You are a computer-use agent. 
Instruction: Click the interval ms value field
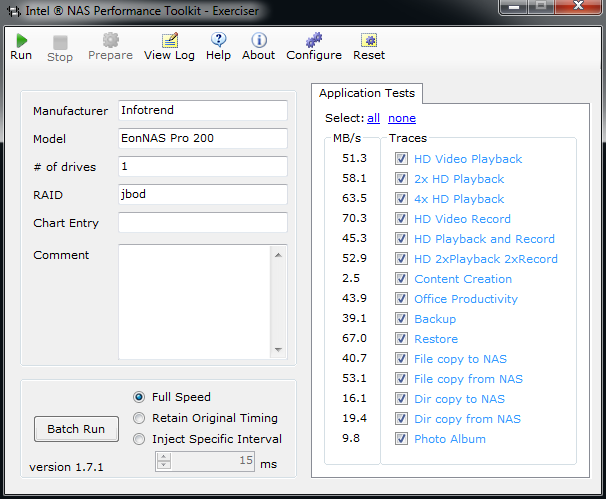click(x=213, y=461)
